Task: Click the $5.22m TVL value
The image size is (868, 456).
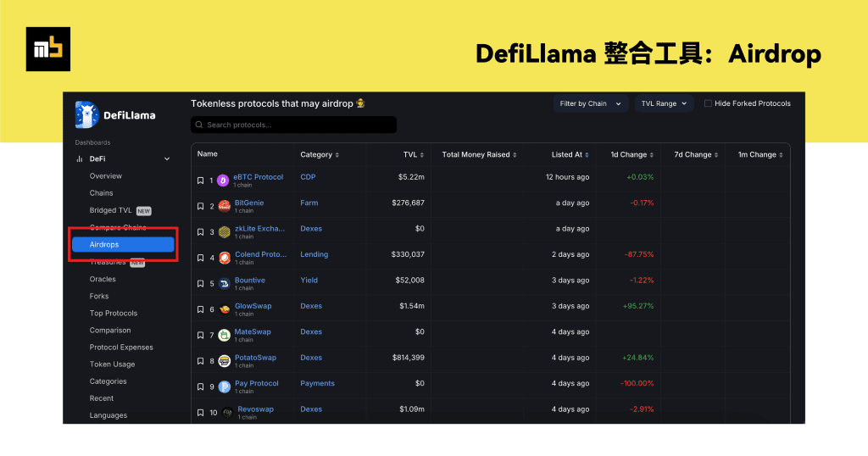Action: [x=411, y=177]
